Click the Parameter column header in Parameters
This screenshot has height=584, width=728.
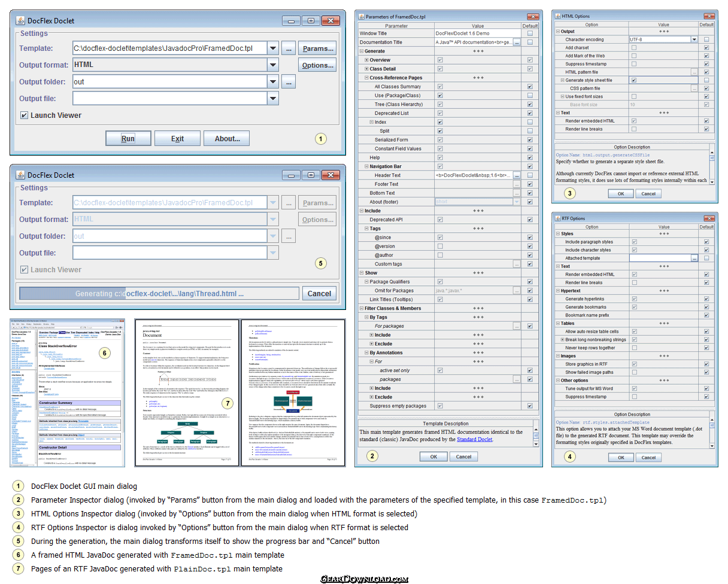click(x=396, y=26)
